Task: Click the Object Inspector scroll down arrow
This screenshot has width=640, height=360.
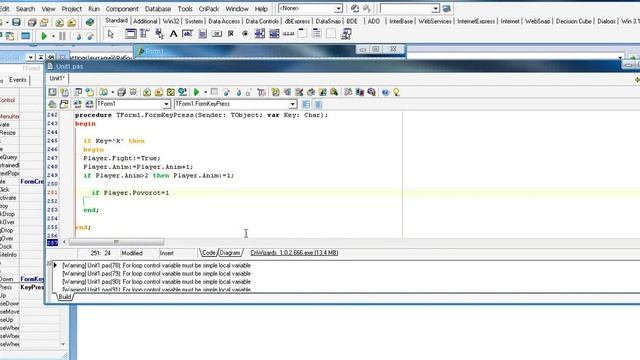Action: click(63, 344)
